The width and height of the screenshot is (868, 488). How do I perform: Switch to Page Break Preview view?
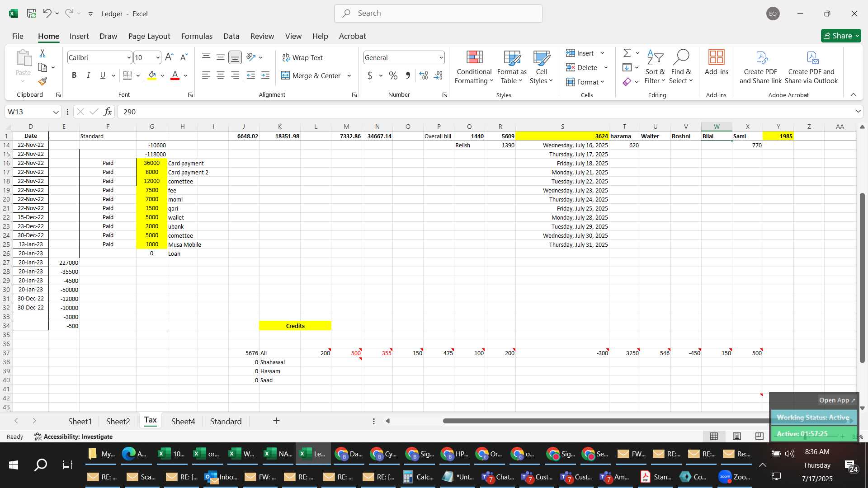coord(759,436)
